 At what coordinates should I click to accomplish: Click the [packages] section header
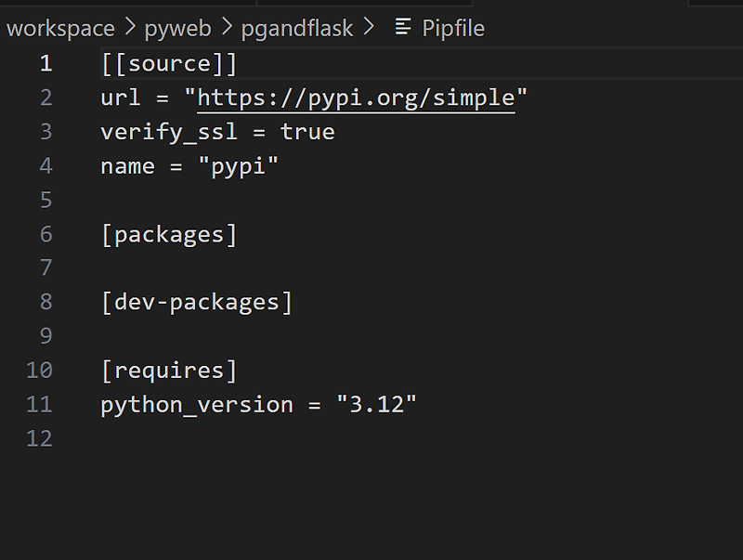point(168,233)
